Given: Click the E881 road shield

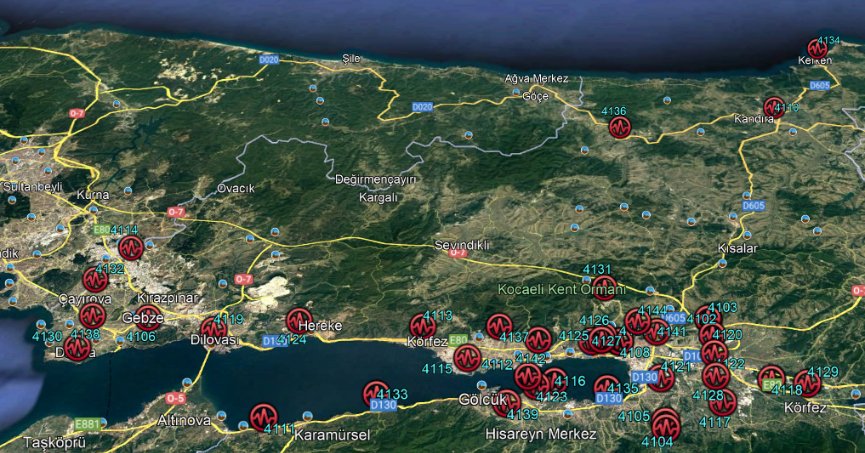Looking at the screenshot, I should click(88, 423).
